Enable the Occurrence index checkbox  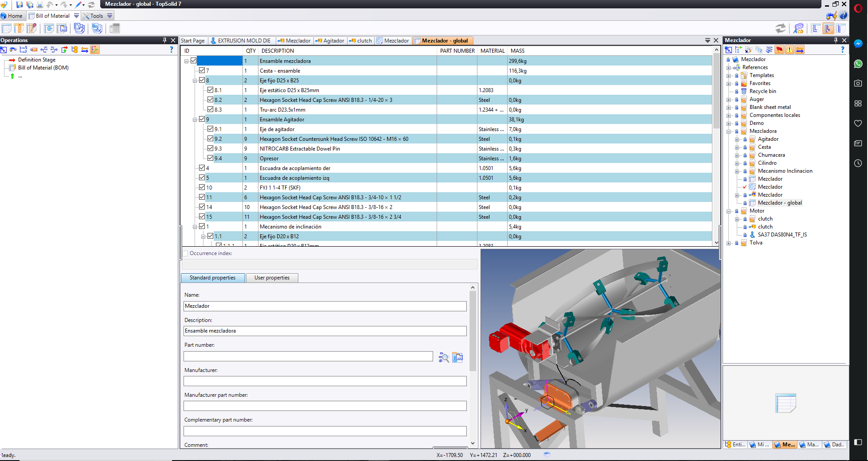[x=185, y=253]
